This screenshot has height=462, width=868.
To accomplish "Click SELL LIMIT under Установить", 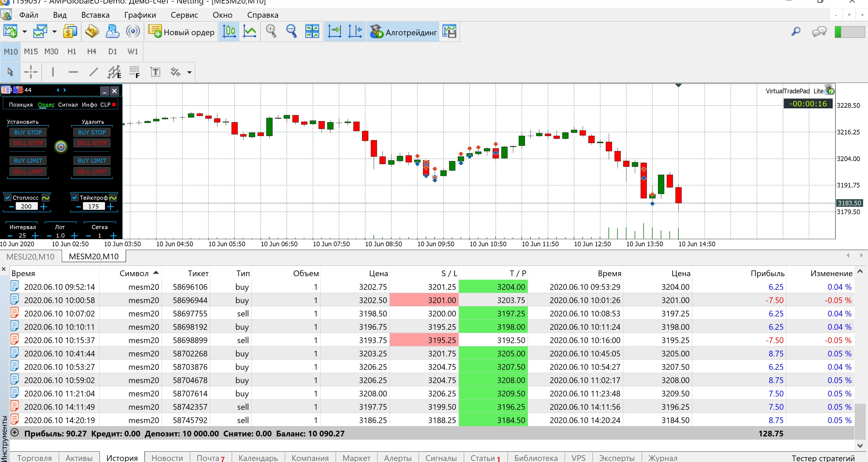I will 28,171.
